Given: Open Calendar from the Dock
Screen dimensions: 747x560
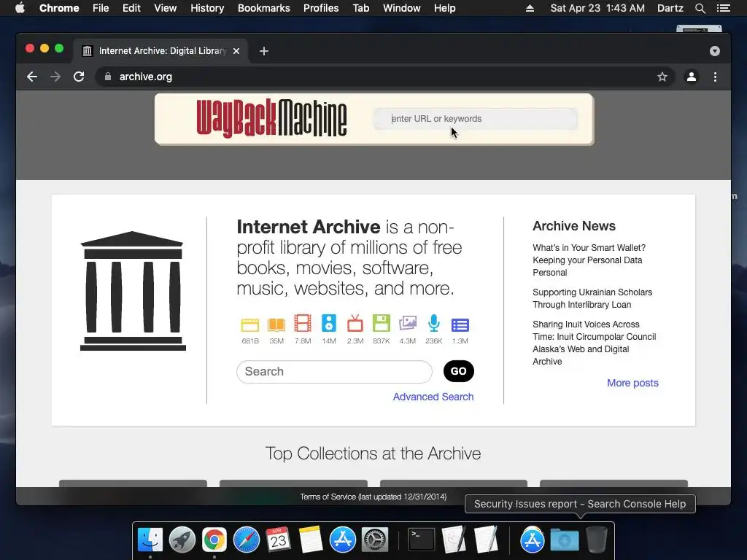Looking at the screenshot, I should tap(278, 540).
